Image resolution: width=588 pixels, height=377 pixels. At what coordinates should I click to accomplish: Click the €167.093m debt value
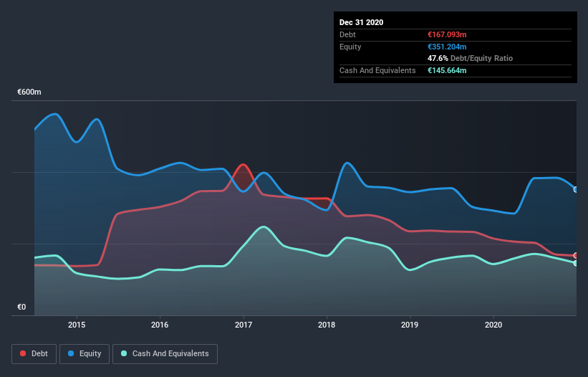pyautogui.click(x=447, y=34)
